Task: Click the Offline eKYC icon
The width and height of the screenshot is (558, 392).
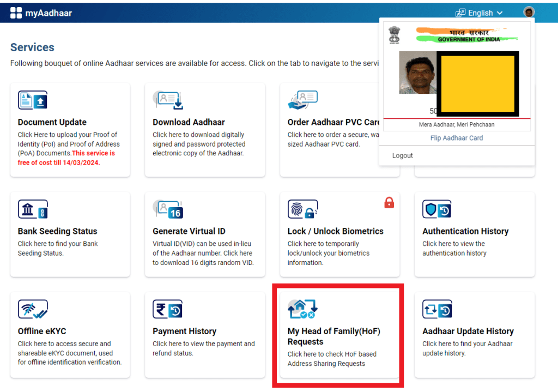Action: point(33,309)
